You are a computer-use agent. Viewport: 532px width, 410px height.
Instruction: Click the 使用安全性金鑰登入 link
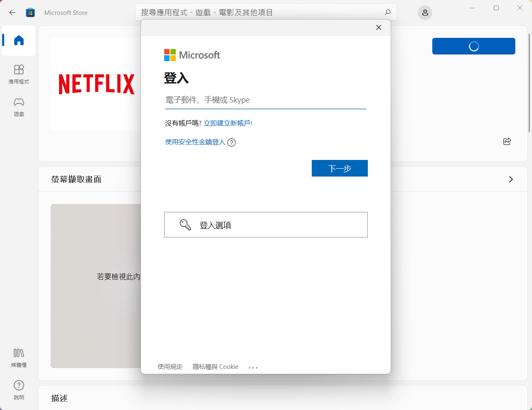pyautogui.click(x=195, y=142)
